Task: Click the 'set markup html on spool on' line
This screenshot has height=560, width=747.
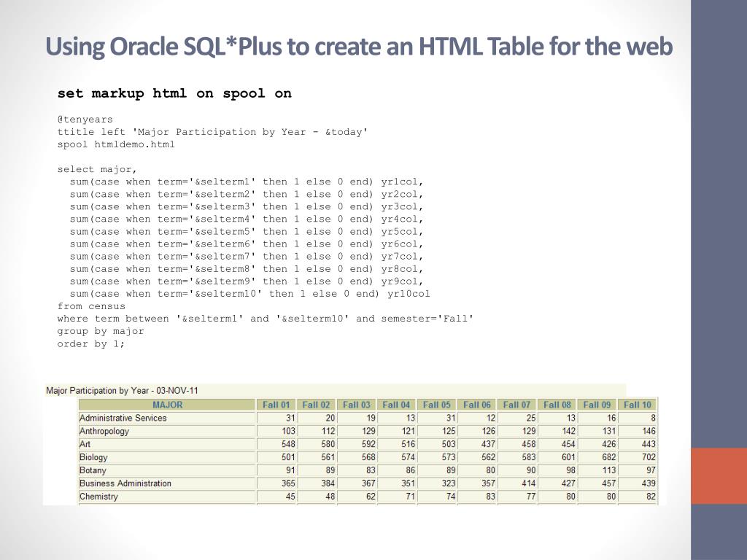Action: click(174, 93)
